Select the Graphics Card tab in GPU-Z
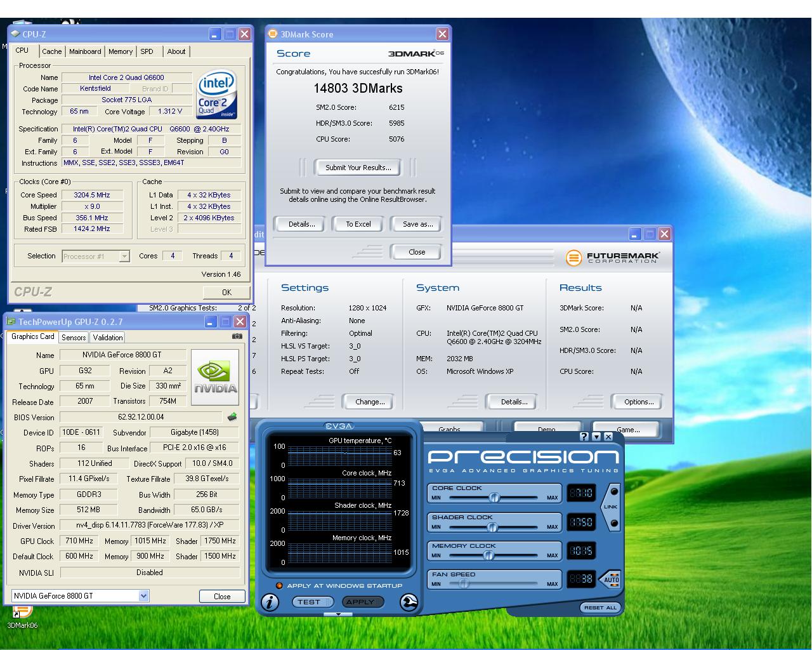The height and width of the screenshot is (650, 812). coord(33,336)
